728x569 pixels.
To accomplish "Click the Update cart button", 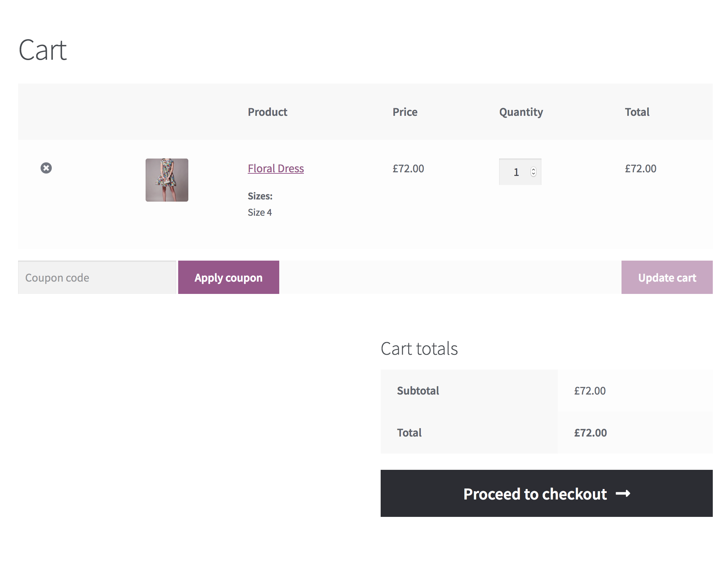I will [x=667, y=277].
